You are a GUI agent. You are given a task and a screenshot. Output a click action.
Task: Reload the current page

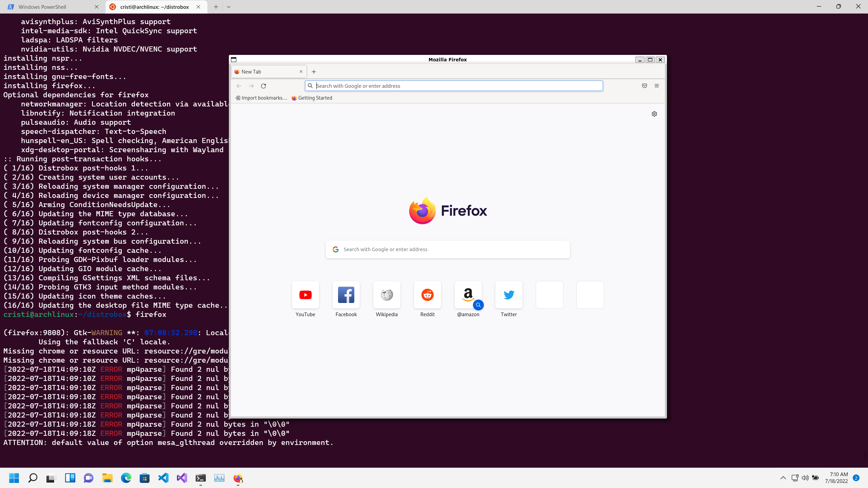click(x=264, y=86)
